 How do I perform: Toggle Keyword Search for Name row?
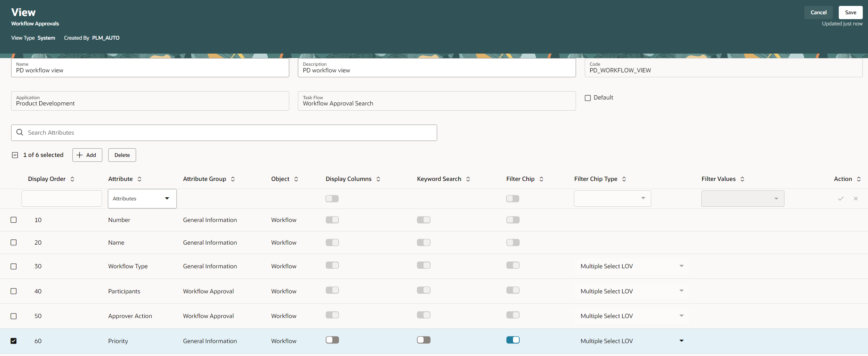pos(424,243)
